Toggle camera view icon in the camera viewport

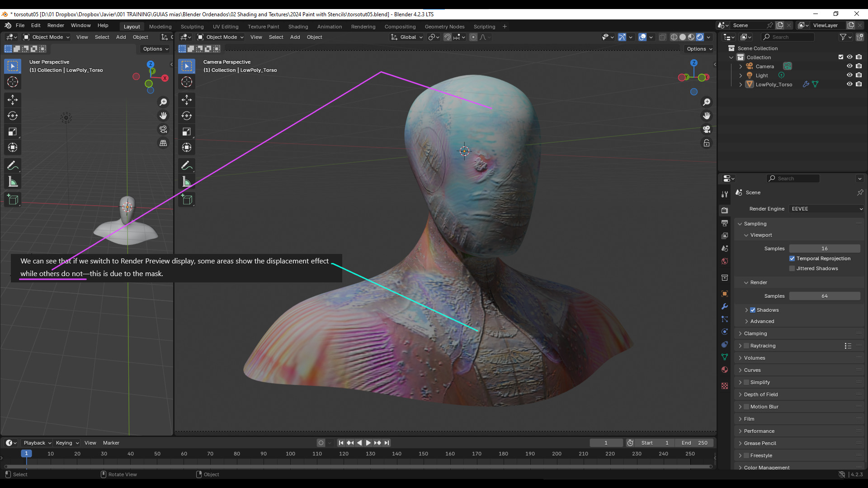[x=707, y=129]
